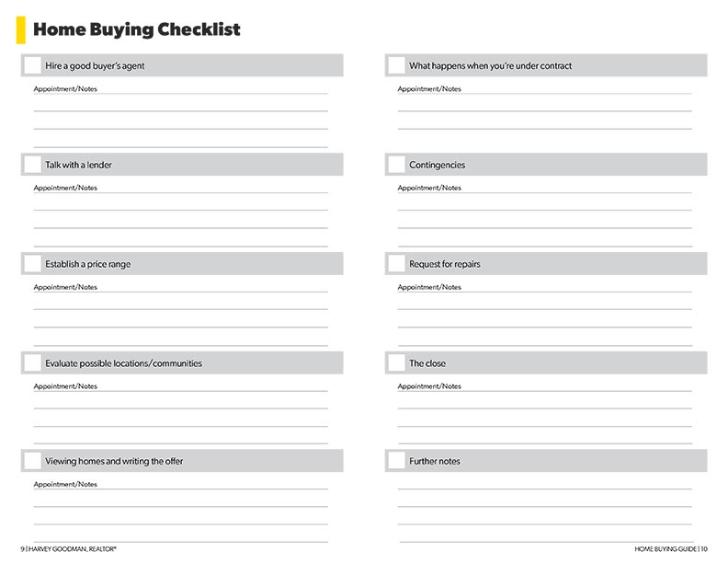Screen dimensions: 728x563
Task: Check 'What happens when you're under contract' box
Action: (397, 65)
